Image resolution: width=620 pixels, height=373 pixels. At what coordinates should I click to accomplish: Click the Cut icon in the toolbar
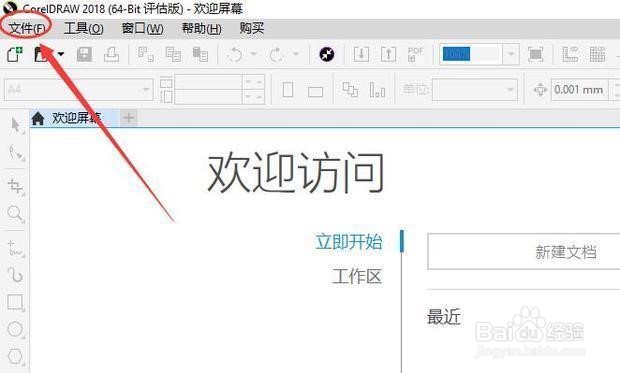point(146,54)
